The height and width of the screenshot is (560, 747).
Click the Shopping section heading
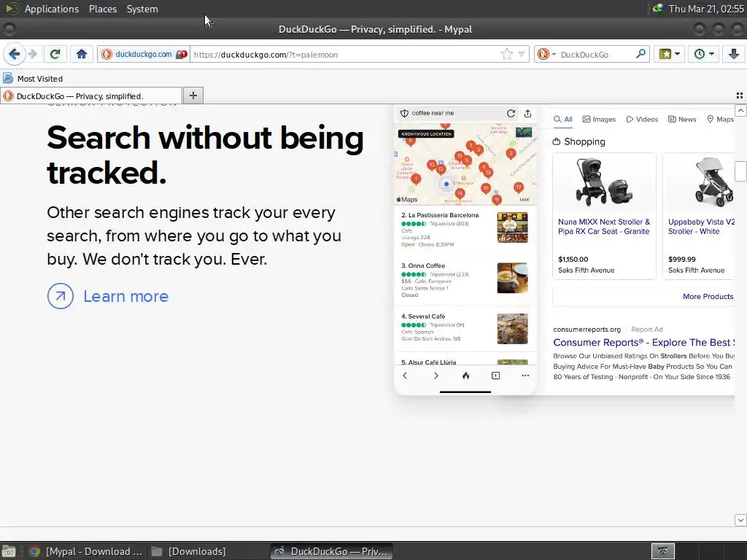click(x=578, y=141)
